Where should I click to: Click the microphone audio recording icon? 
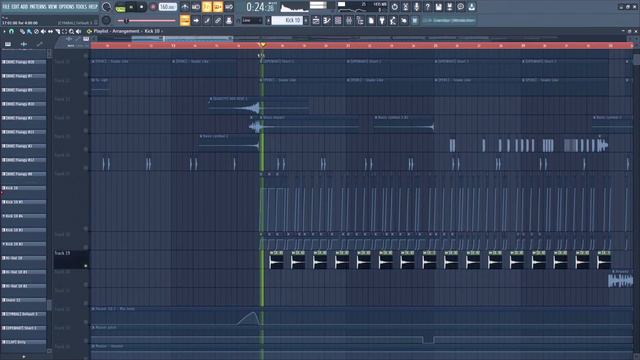point(416,7)
